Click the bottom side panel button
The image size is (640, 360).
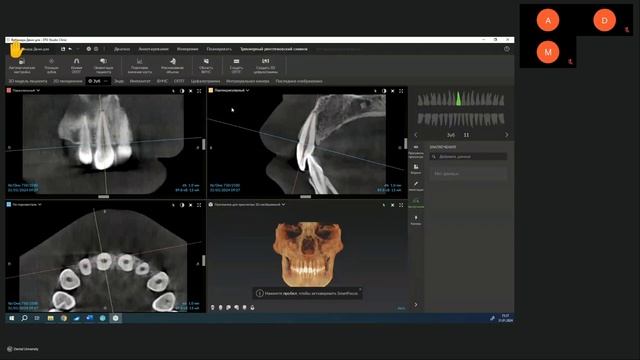416,220
